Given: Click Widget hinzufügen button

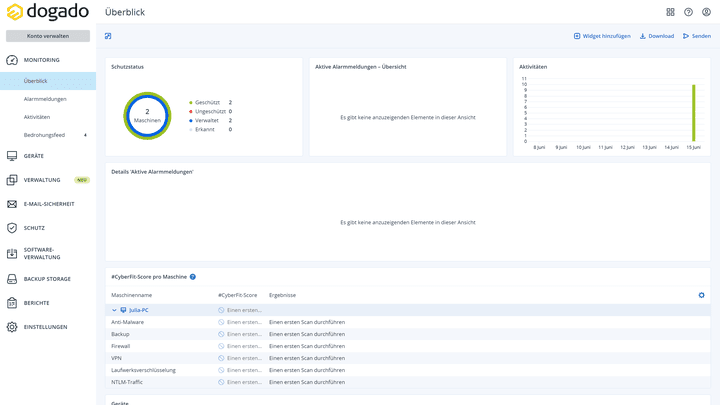Looking at the screenshot, I should click(602, 36).
